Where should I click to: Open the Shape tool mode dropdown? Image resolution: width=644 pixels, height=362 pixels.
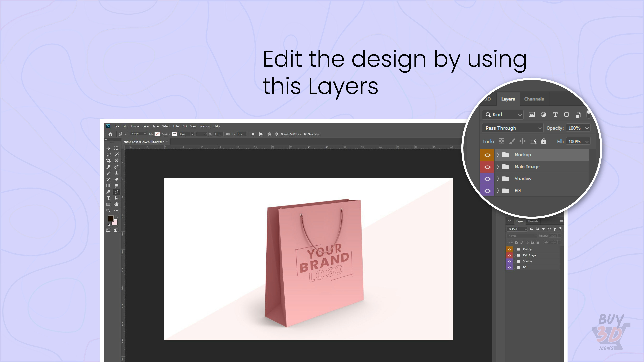pos(138,134)
